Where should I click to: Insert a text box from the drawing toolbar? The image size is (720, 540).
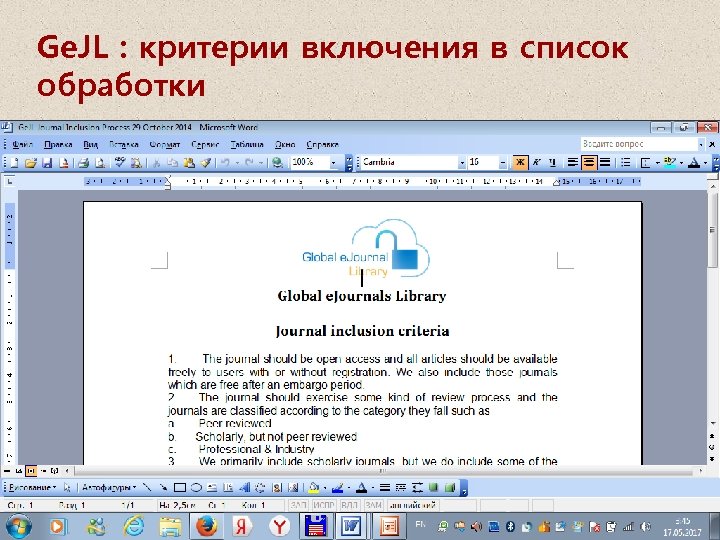(212, 488)
